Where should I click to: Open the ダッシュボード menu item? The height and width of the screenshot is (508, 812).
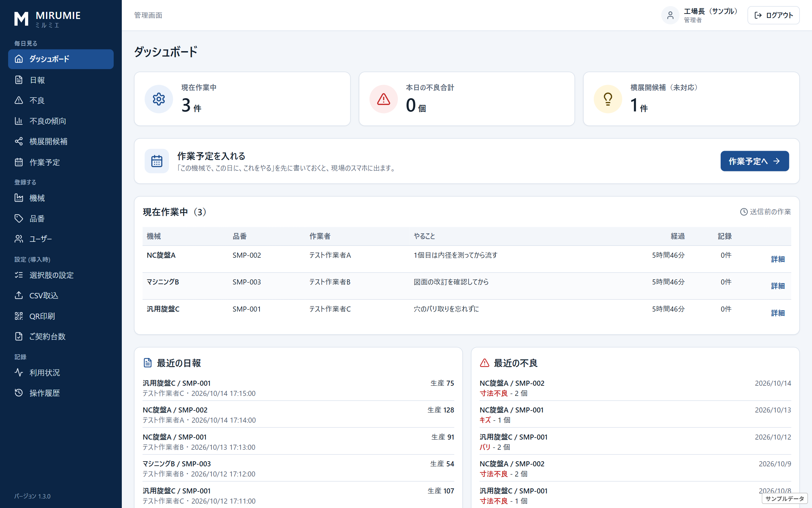pos(61,59)
